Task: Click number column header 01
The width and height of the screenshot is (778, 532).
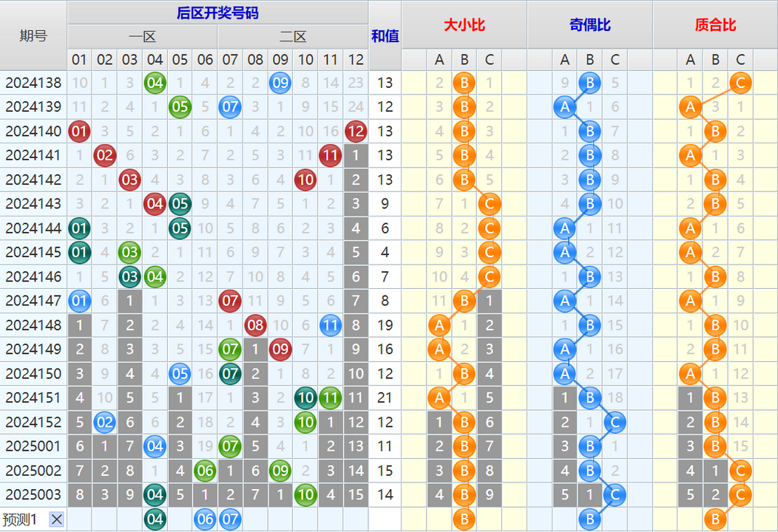Action: click(x=79, y=60)
